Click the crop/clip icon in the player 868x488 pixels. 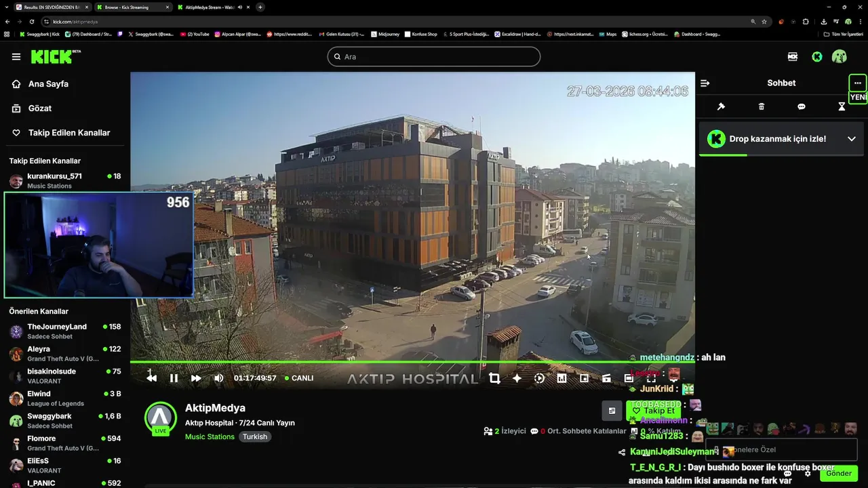494,378
